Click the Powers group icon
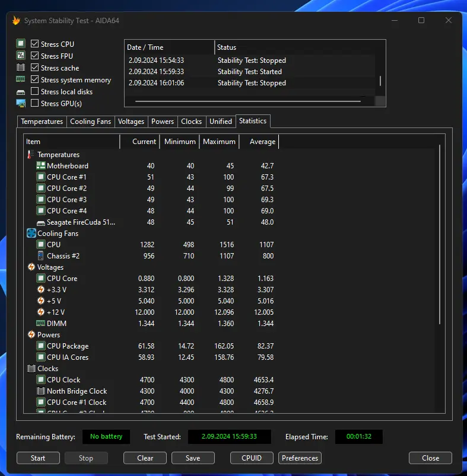The height and width of the screenshot is (476, 467). pyautogui.click(x=31, y=334)
